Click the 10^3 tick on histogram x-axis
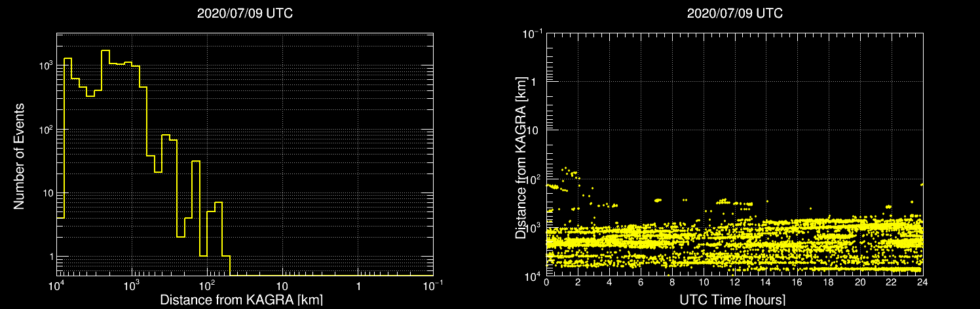 point(132,285)
